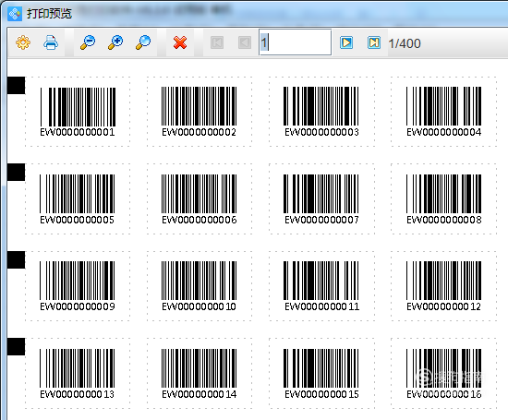Open print settings gear icon
This screenshot has height=420, width=508.
pyautogui.click(x=23, y=42)
